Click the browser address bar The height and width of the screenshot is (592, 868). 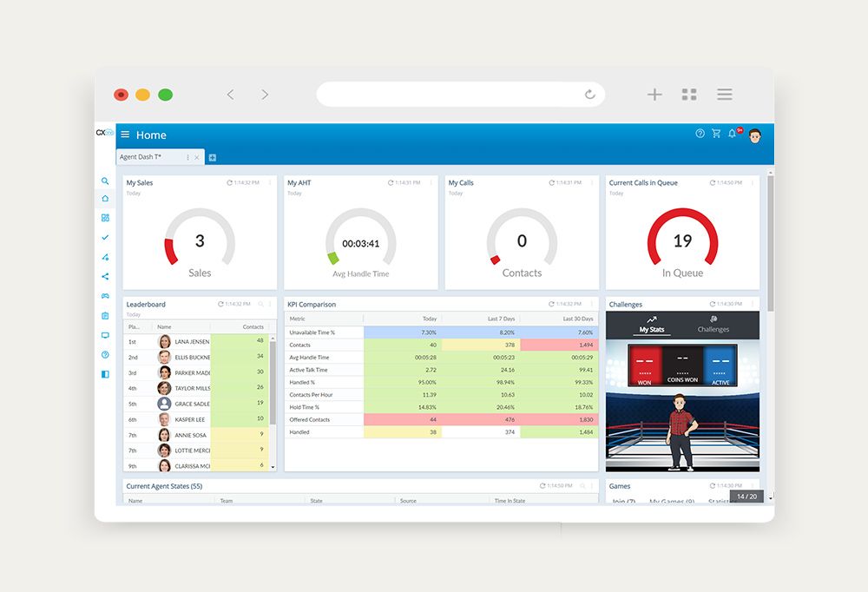tap(460, 95)
